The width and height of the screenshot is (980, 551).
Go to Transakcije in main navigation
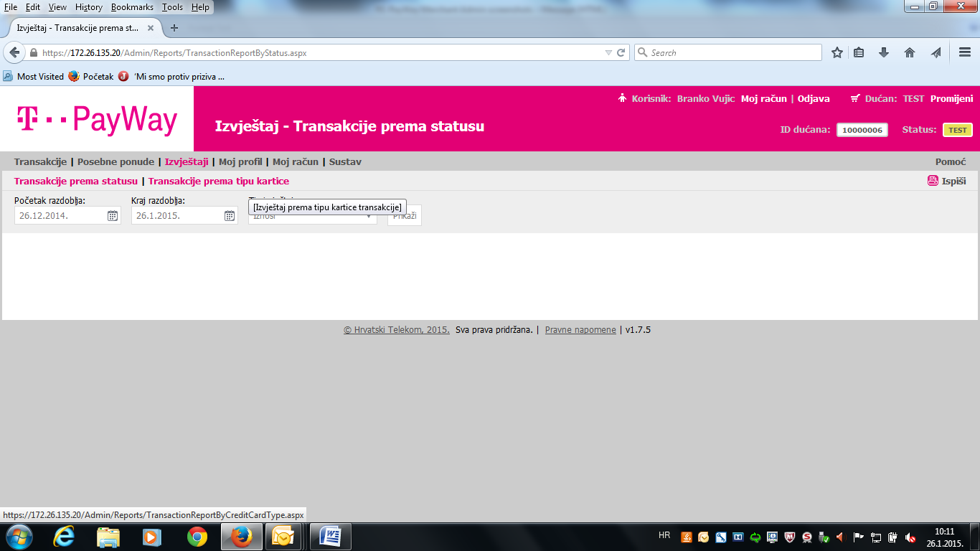click(x=40, y=161)
